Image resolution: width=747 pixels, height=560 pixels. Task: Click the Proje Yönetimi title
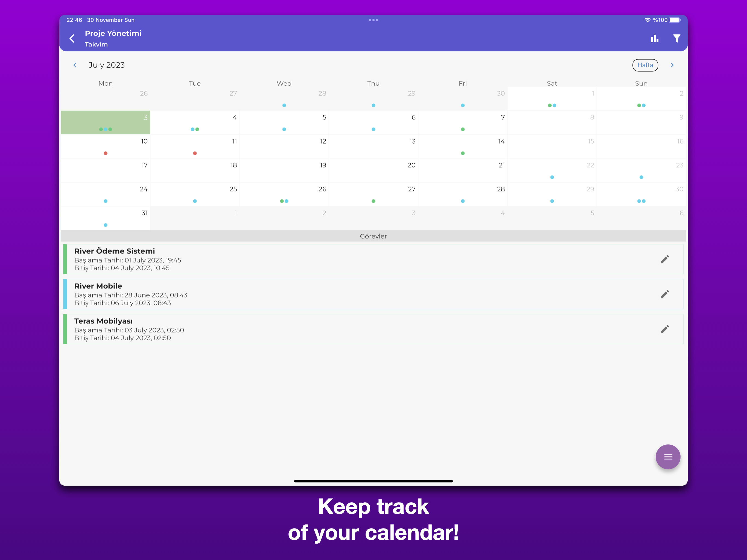[113, 33]
